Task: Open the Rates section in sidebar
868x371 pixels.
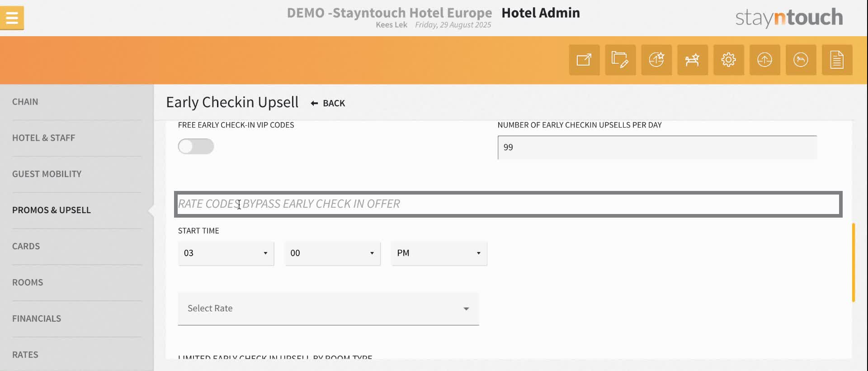Action: pos(25,355)
